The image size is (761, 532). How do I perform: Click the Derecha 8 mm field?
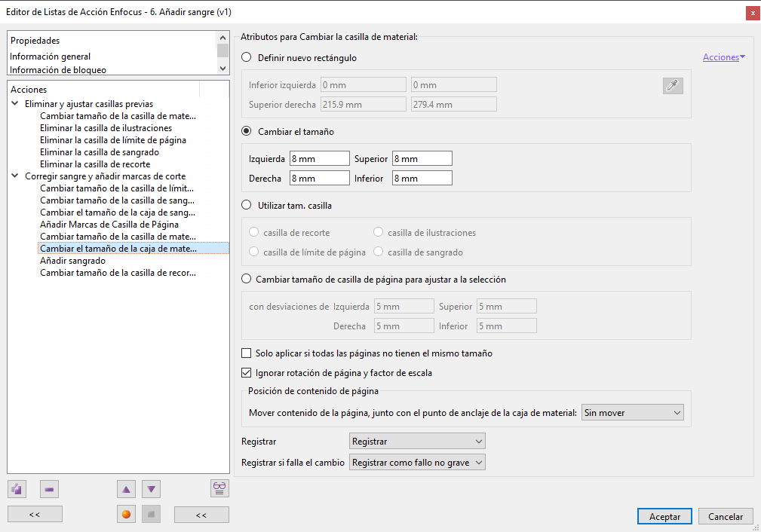point(319,178)
